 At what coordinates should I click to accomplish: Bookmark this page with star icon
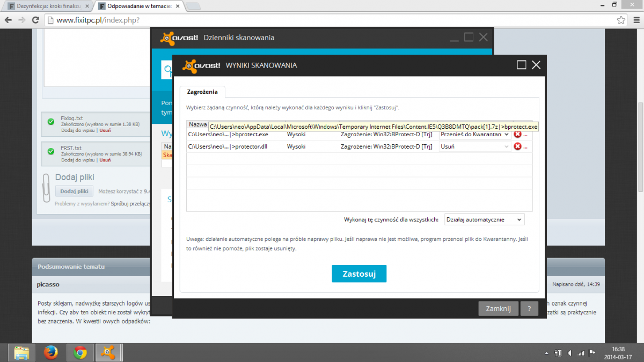click(621, 20)
